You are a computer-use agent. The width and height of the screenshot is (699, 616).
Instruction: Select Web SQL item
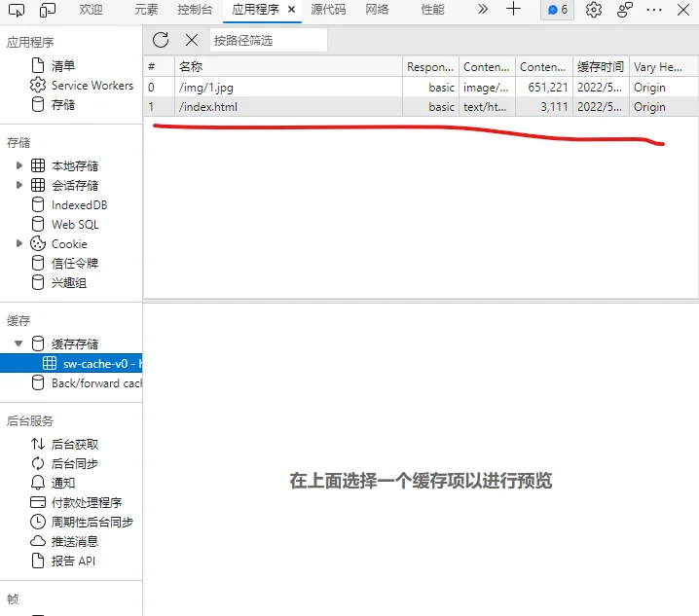point(75,224)
